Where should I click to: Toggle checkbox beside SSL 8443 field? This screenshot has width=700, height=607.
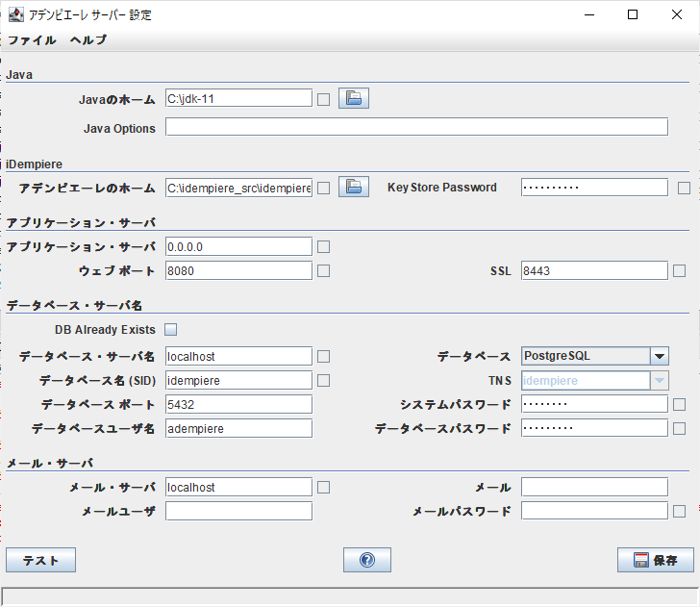680,271
